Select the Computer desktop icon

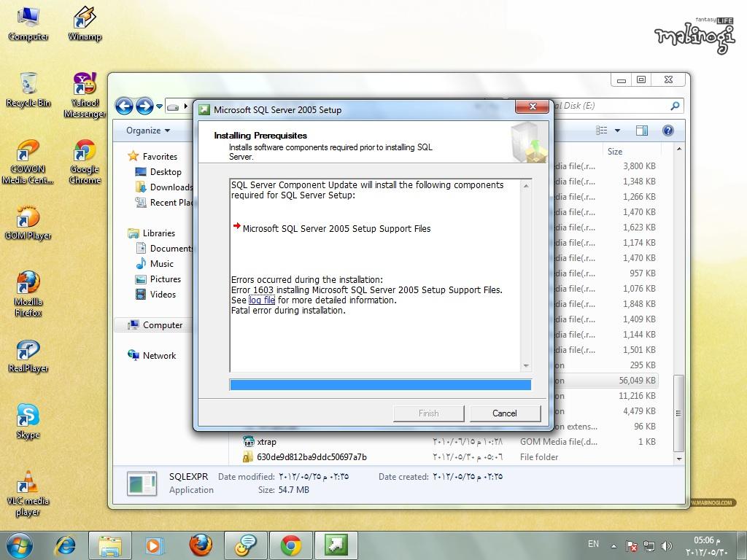pyautogui.click(x=28, y=24)
